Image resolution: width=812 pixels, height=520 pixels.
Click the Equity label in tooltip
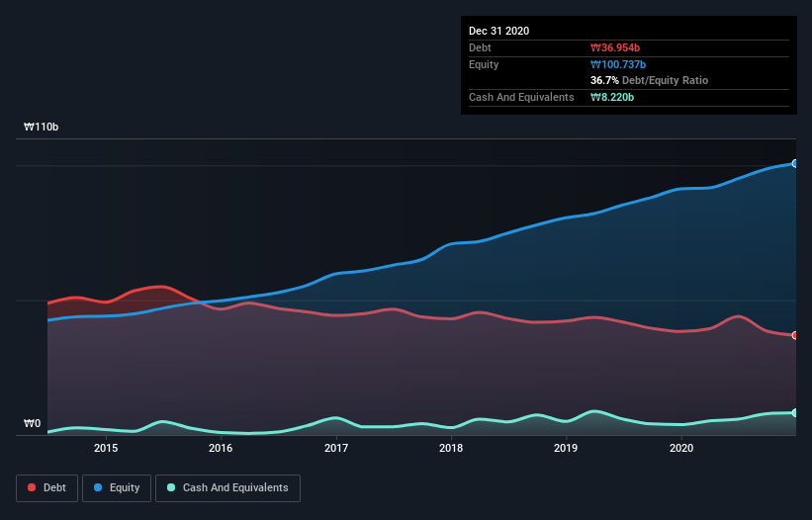[x=484, y=64]
